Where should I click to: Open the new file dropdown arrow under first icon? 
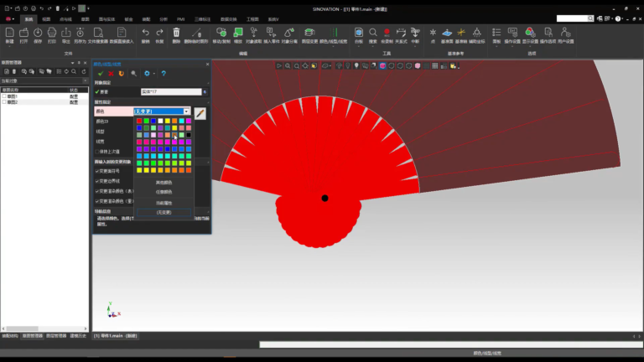tap(9, 46)
